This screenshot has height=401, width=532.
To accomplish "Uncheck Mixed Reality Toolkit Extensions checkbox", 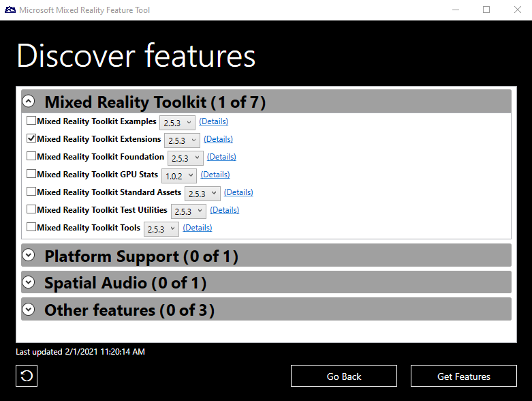I will 31,138.
